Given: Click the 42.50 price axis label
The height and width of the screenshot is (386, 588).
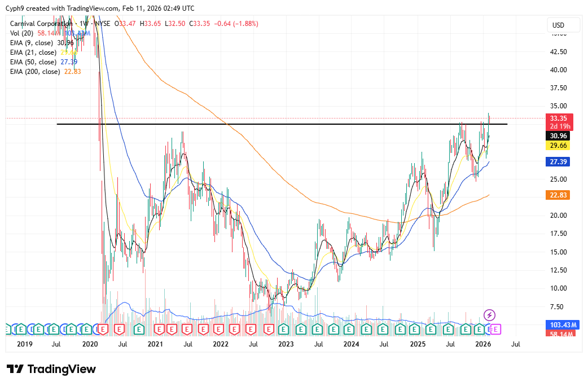Looking at the screenshot, I should (559, 52).
